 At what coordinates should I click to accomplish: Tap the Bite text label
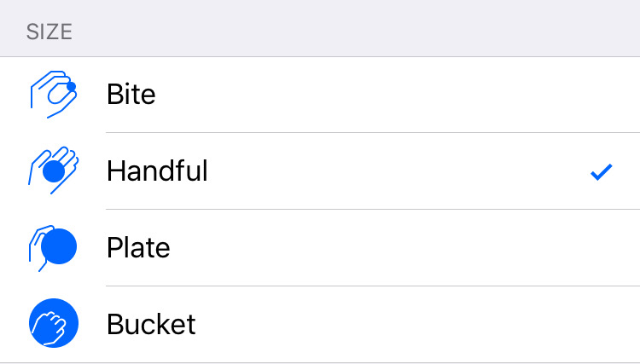coord(131,95)
